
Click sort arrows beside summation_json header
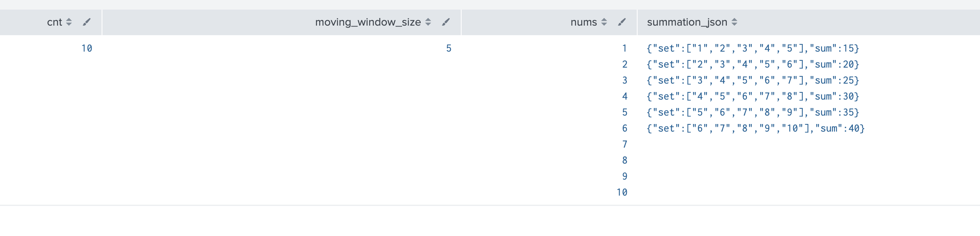coord(734,22)
